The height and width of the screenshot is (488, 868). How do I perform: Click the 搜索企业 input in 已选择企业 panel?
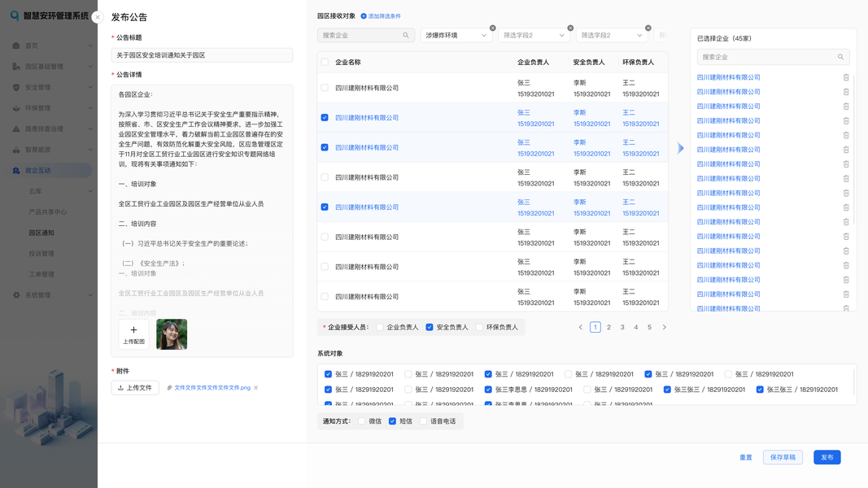[x=773, y=57]
